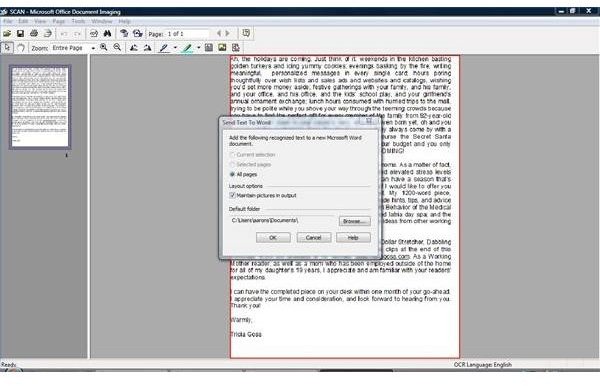
Task: Select the pen annotation tool
Action: pyautogui.click(x=164, y=48)
